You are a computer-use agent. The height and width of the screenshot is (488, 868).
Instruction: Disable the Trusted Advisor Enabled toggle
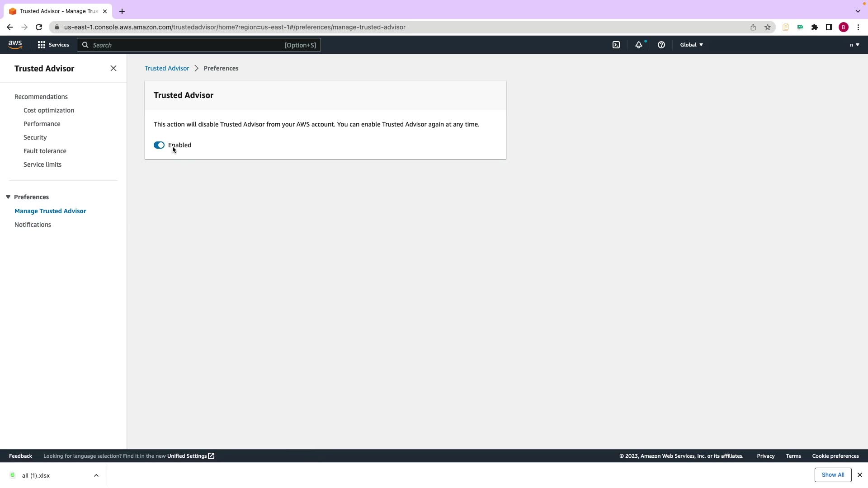tap(159, 145)
